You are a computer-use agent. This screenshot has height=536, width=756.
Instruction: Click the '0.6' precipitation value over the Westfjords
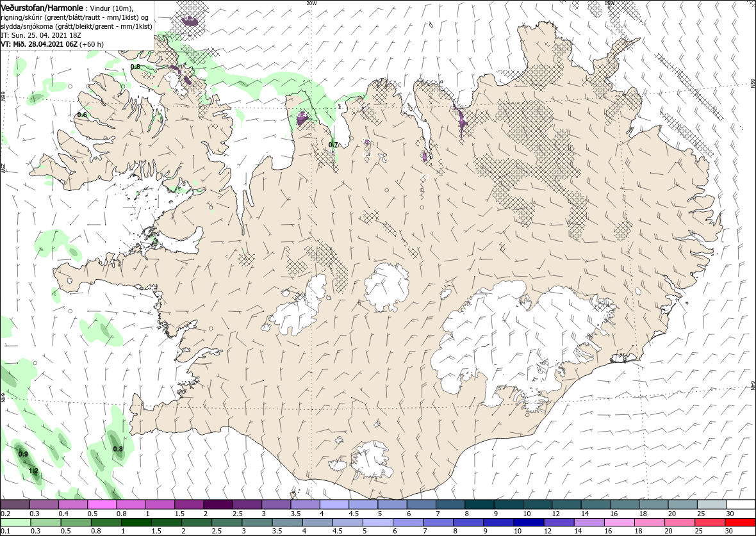point(82,115)
